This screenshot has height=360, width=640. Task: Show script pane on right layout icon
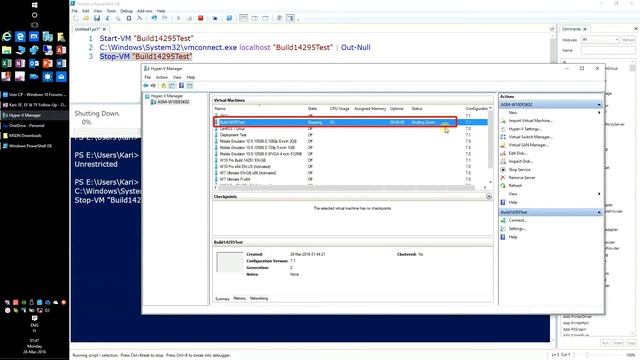point(254,18)
